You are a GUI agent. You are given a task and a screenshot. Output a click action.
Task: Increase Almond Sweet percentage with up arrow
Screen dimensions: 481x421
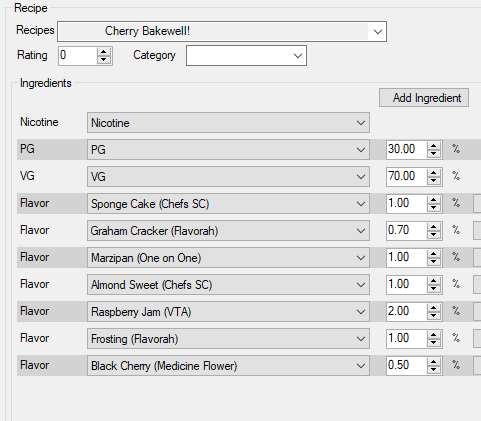coord(434,281)
